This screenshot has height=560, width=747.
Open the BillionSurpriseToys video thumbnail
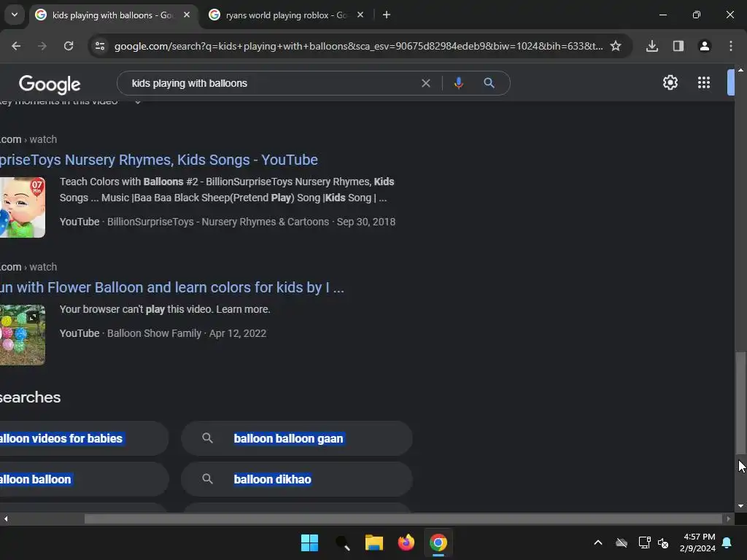(23, 207)
